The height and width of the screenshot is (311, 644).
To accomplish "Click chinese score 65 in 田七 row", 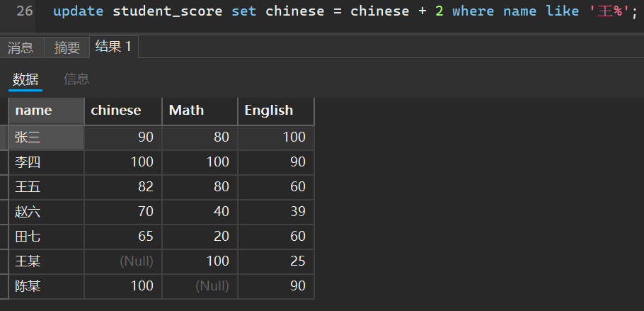I will [123, 237].
